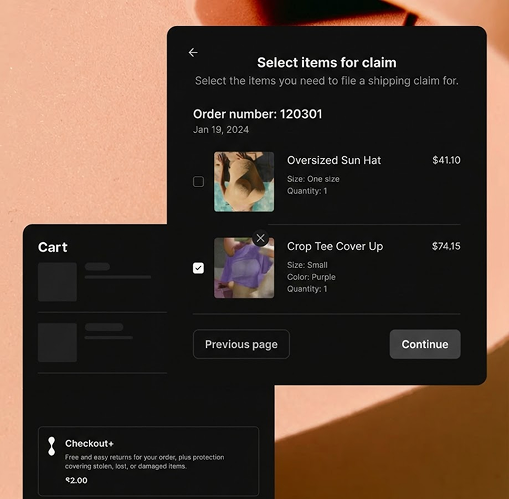509x499 pixels.
Task: Click the 'Select the items you need' subtitle
Action: tap(327, 81)
